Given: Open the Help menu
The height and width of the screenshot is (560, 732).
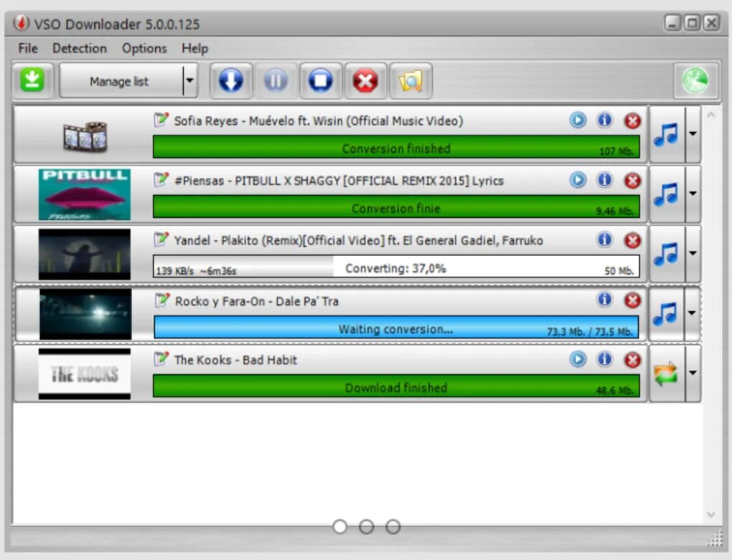Looking at the screenshot, I should pyautogui.click(x=194, y=49).
